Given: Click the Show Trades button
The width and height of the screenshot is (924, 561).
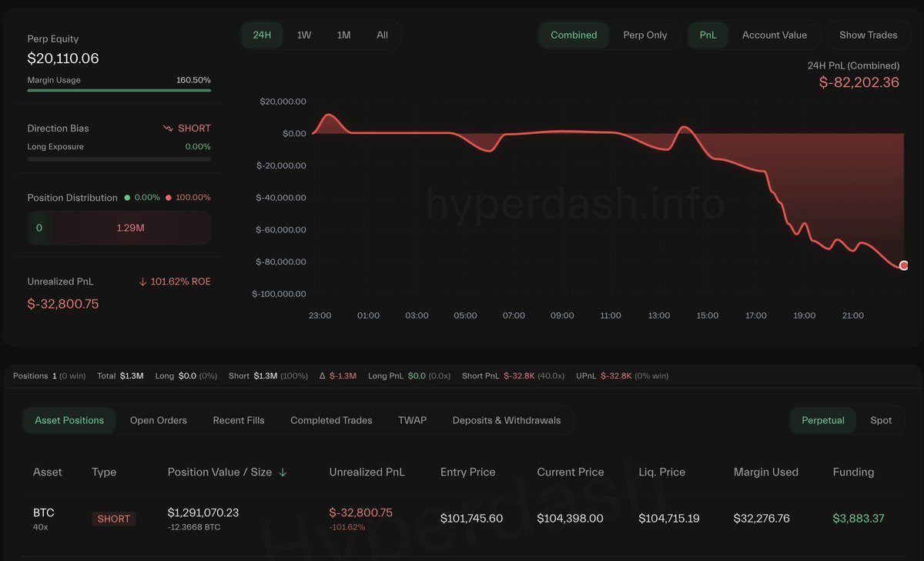Looking at the screenshot, I should tap(868, 35).
